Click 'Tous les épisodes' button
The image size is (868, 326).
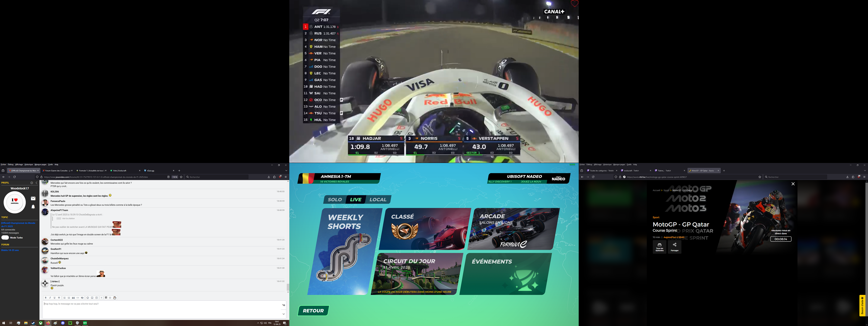tap(659, 247)
